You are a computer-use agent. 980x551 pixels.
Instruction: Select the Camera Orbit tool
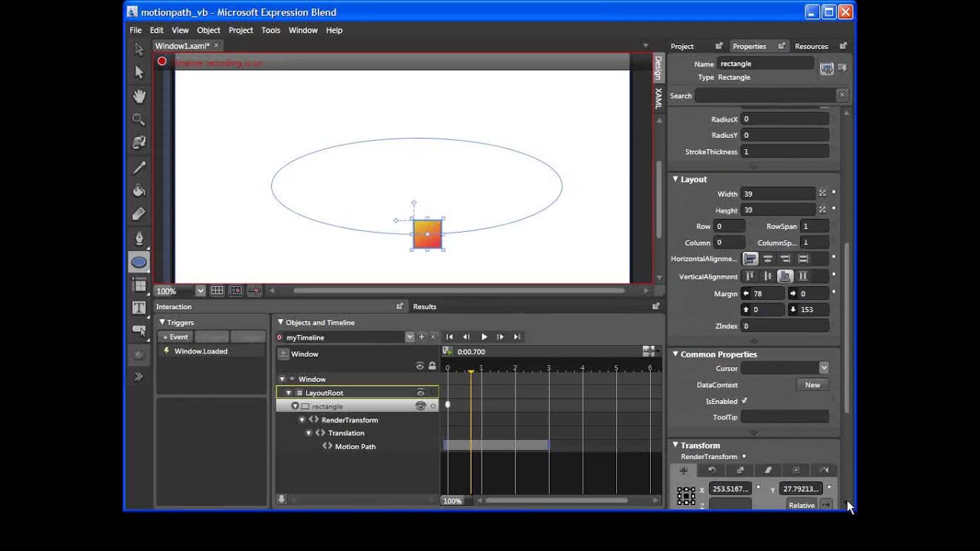(x=139, y=143)
